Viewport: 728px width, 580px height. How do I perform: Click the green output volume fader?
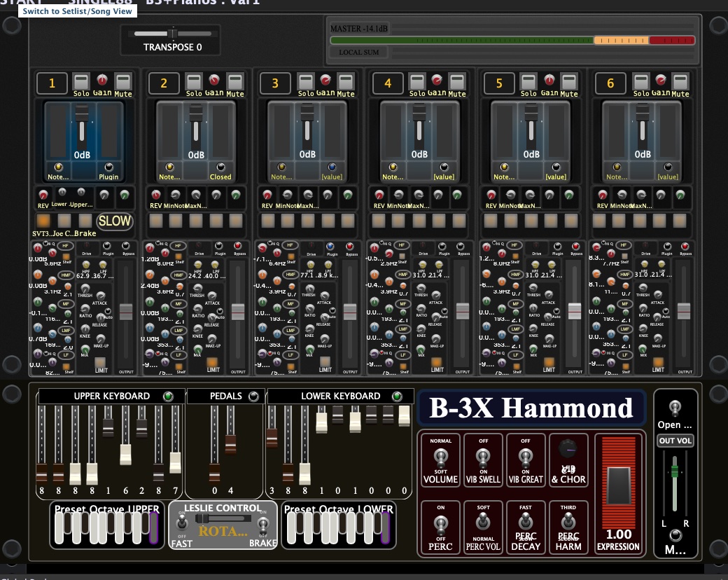675,471
